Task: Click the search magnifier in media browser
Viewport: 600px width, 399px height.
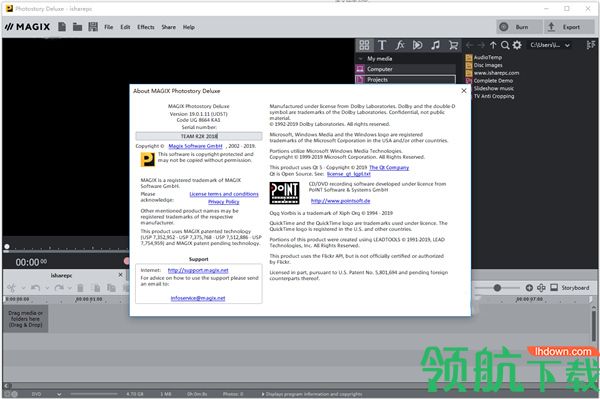Action: click(x=505, y=45)
